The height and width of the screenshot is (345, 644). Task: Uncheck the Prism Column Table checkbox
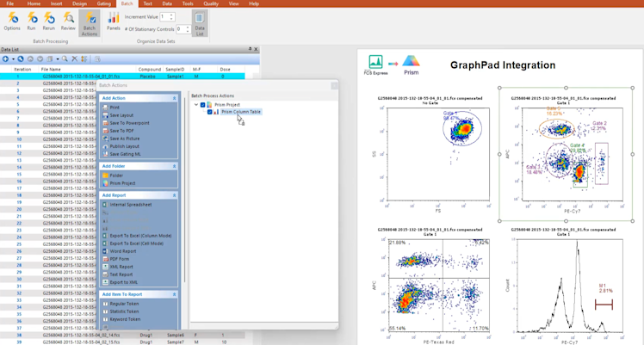pos(210,112)
